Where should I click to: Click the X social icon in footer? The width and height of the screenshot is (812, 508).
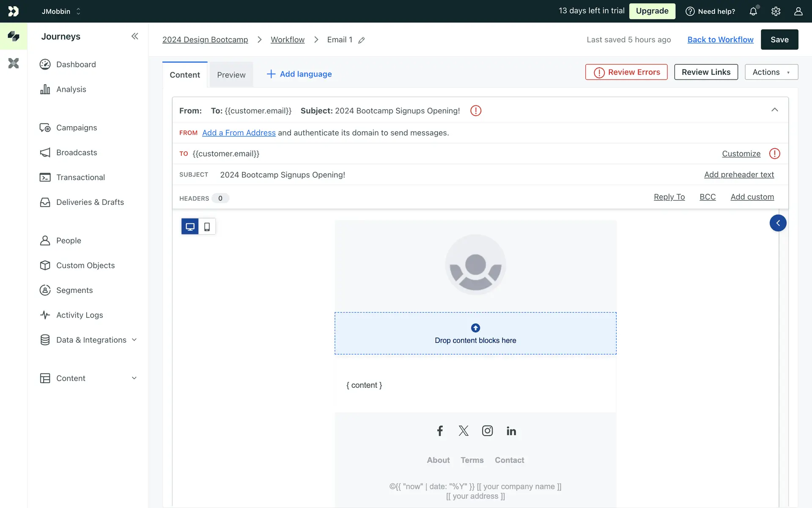coord(464,431)
